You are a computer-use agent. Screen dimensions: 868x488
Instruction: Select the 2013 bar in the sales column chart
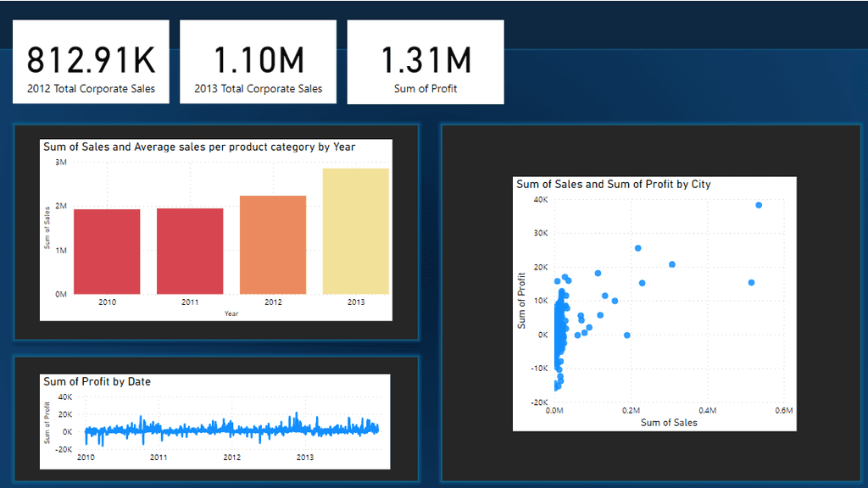pyautogui.click(x=356, y=229)
